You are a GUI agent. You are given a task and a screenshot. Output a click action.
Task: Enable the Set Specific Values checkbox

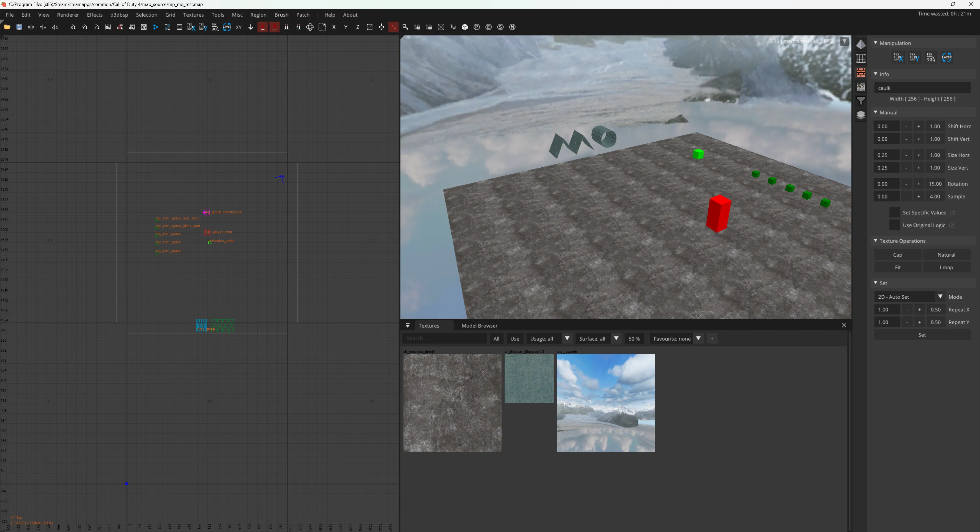[x=894, y=213]
